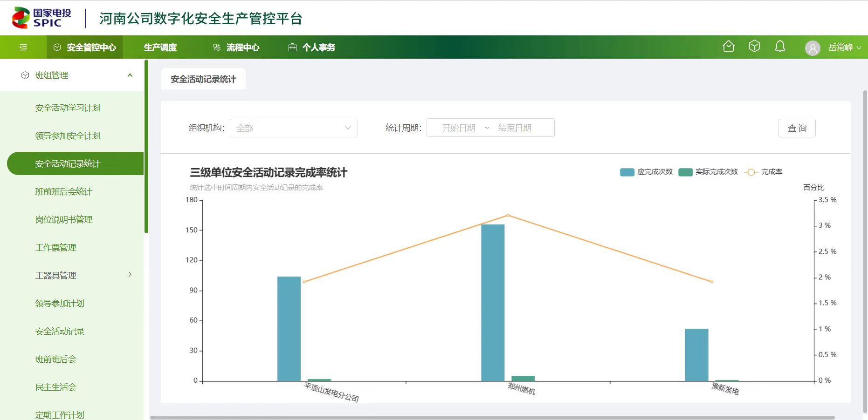Toggle the sidebar collapse hamburger icon

(23, 47)
